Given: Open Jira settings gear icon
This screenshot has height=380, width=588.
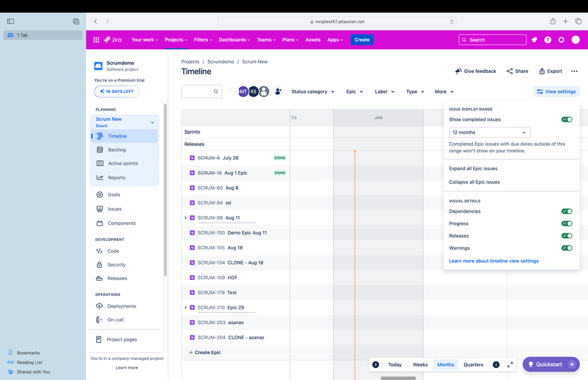Looking at the screenshot, I should (562, 40).
